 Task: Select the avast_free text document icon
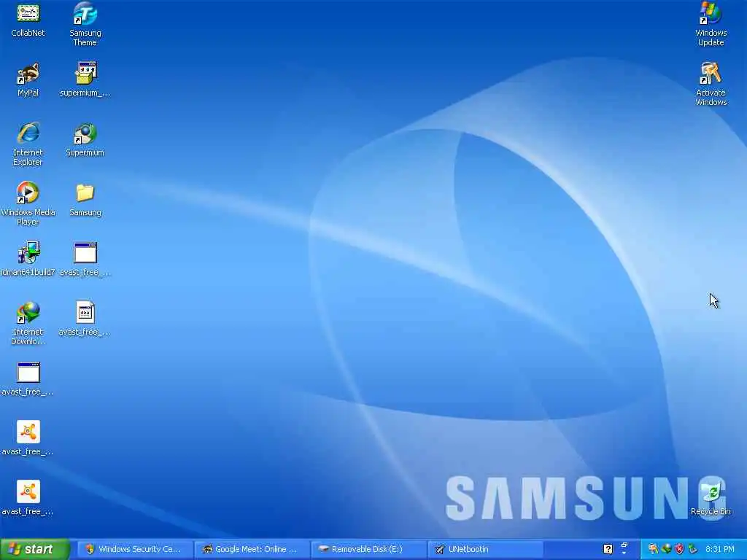(x=85, y=318)
